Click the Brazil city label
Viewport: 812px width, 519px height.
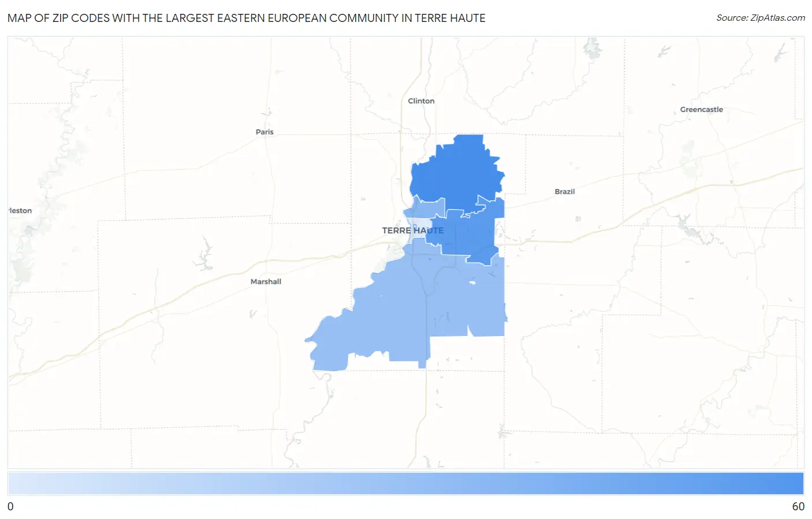click(x=564, y=192)
